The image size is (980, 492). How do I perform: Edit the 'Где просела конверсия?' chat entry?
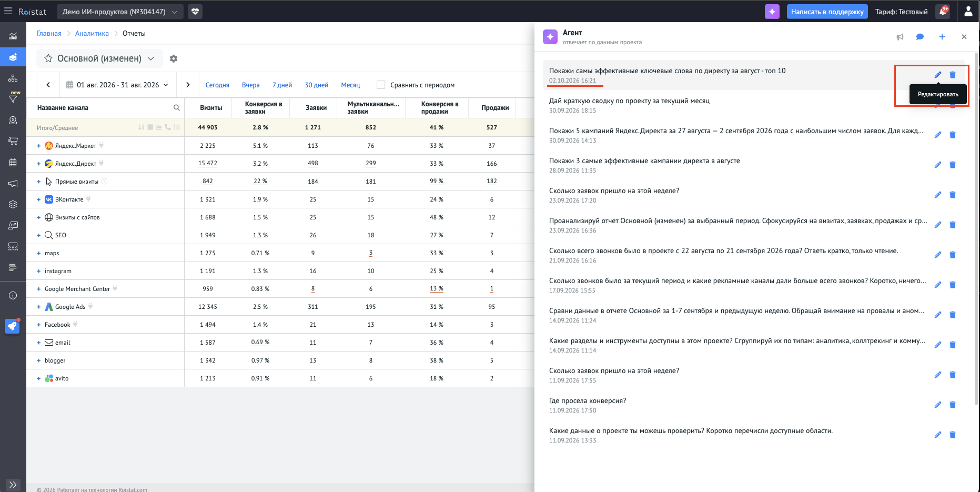tap(937, 405)
